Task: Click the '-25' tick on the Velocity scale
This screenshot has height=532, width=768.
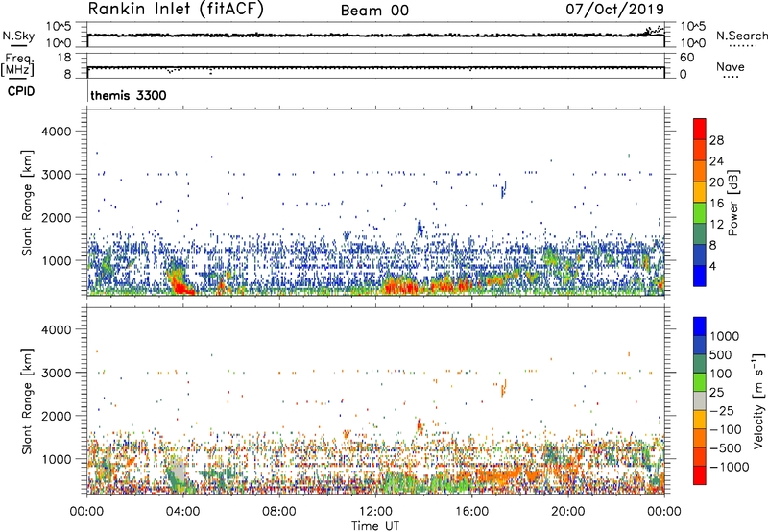Action: click(720, 410)
